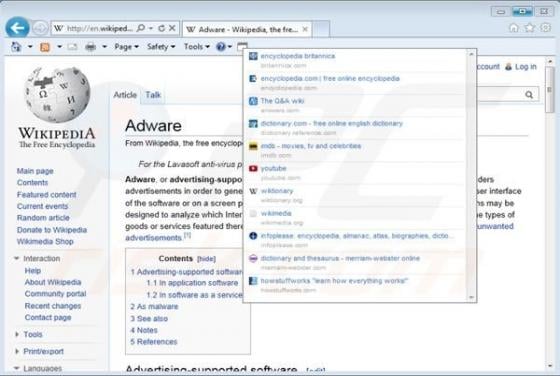
Task: Select the Adware - Wikipedia tab
Action: [x=247, y=29]
